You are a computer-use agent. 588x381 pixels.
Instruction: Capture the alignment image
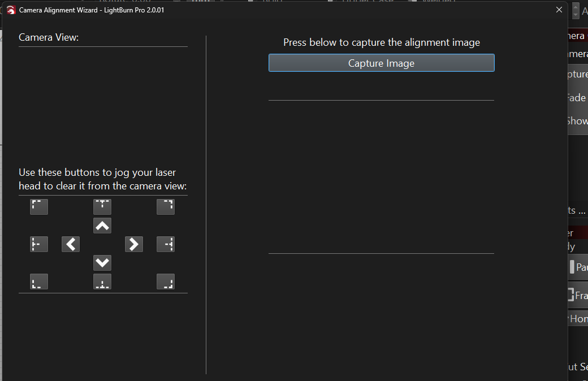[x=382, y=63]
